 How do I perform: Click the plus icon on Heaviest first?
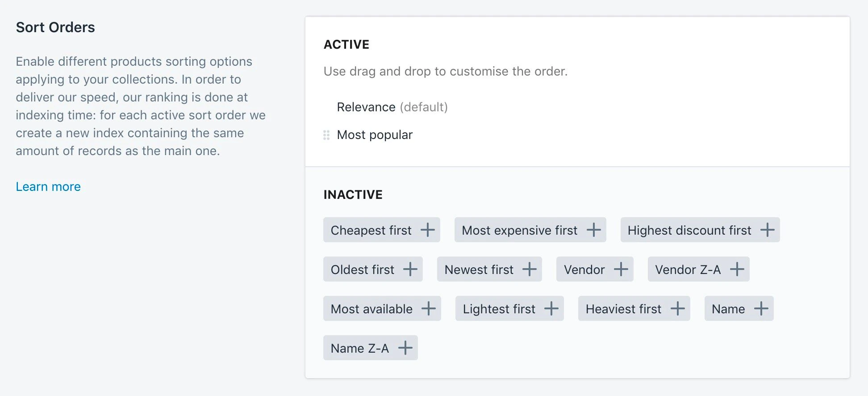click(678, 308)
